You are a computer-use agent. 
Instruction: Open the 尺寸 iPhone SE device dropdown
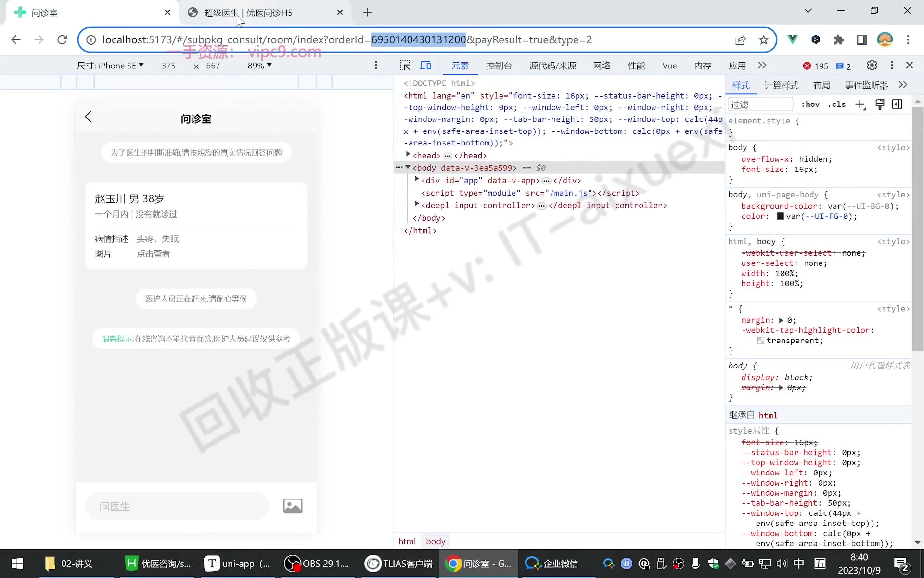(x=111, y=66)
